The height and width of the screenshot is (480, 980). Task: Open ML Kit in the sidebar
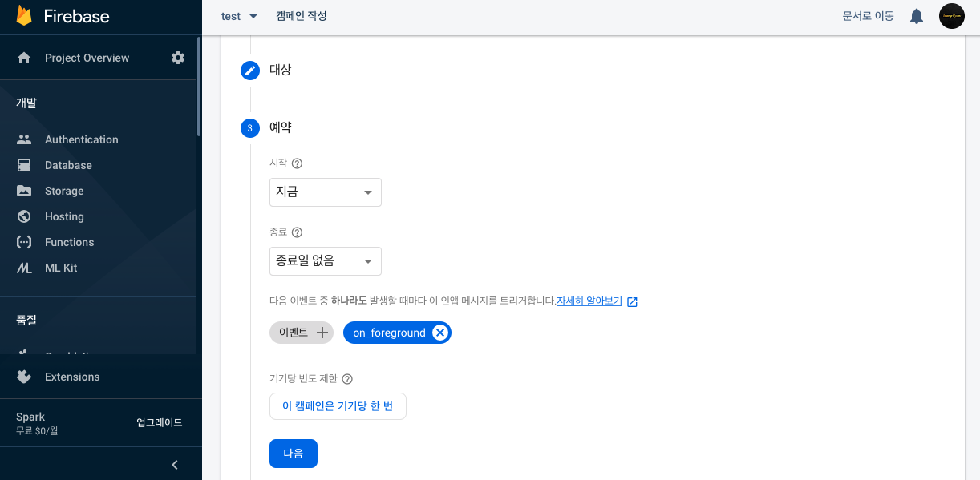pyautogui.click(x=61, y=268)
